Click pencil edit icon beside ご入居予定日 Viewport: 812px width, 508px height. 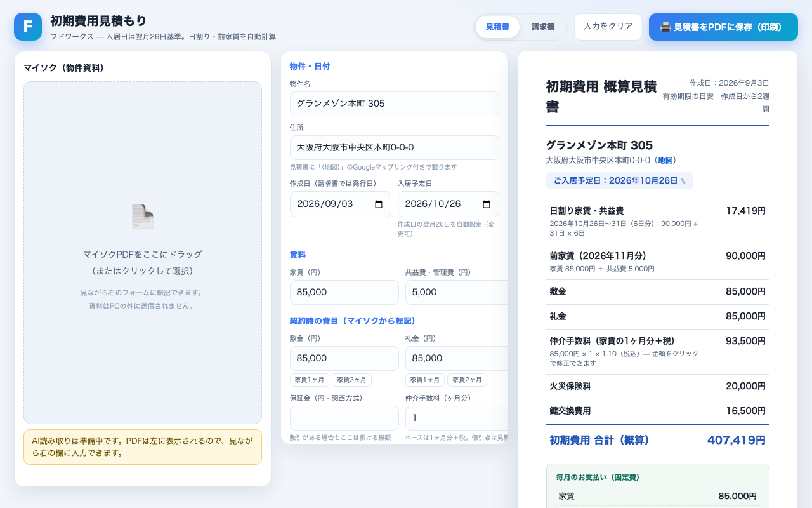click(683, 181)
